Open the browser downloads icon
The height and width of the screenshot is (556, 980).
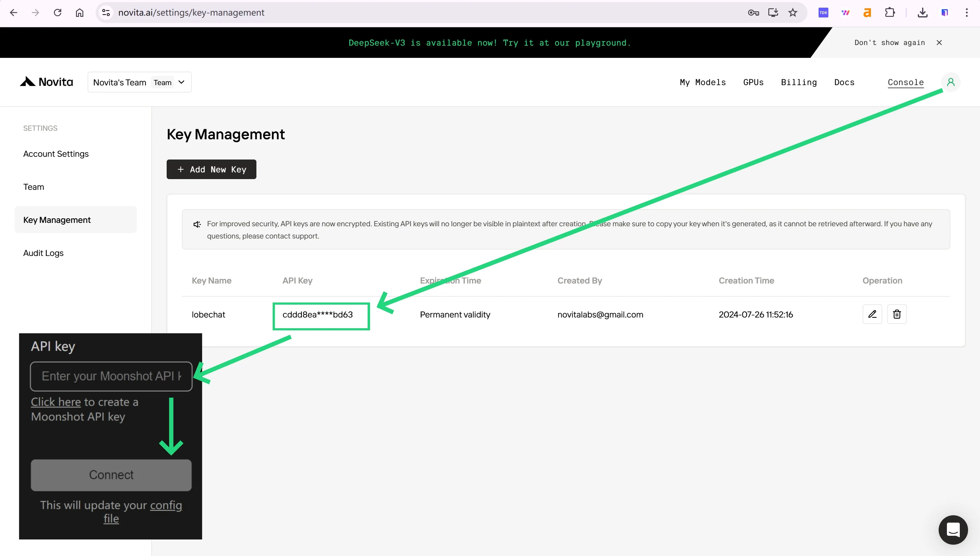pos(922,13)
